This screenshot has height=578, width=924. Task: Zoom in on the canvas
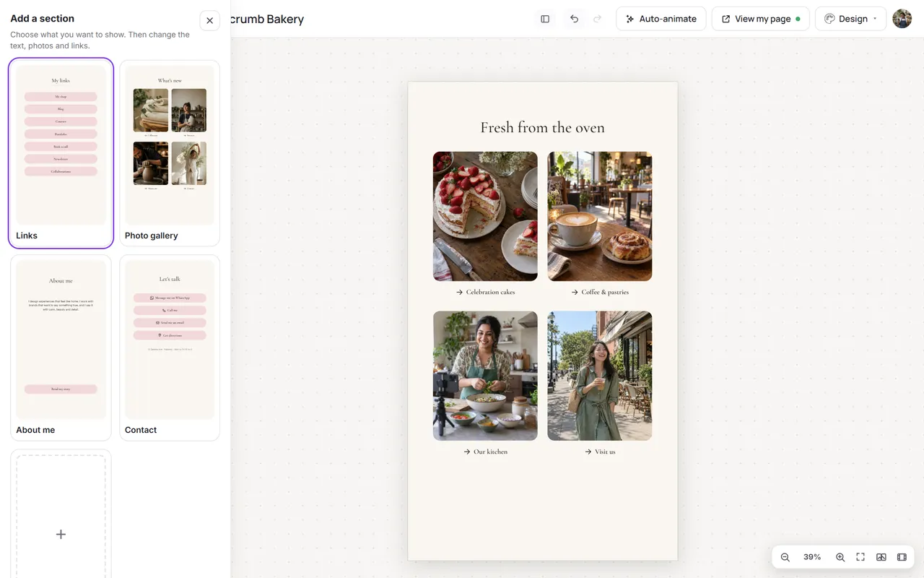[840, 557]
